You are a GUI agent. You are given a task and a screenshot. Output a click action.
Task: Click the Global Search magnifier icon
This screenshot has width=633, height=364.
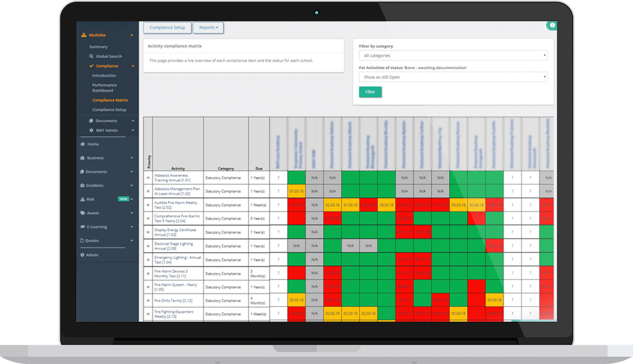coord(91,56)
